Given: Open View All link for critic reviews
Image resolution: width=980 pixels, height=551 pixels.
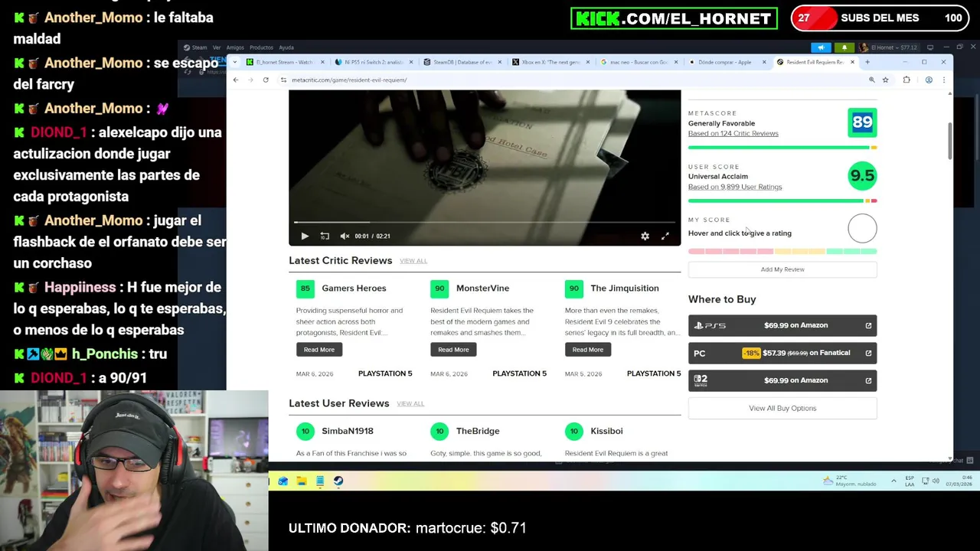Looking at the screenshot, I should coord(413,261).
